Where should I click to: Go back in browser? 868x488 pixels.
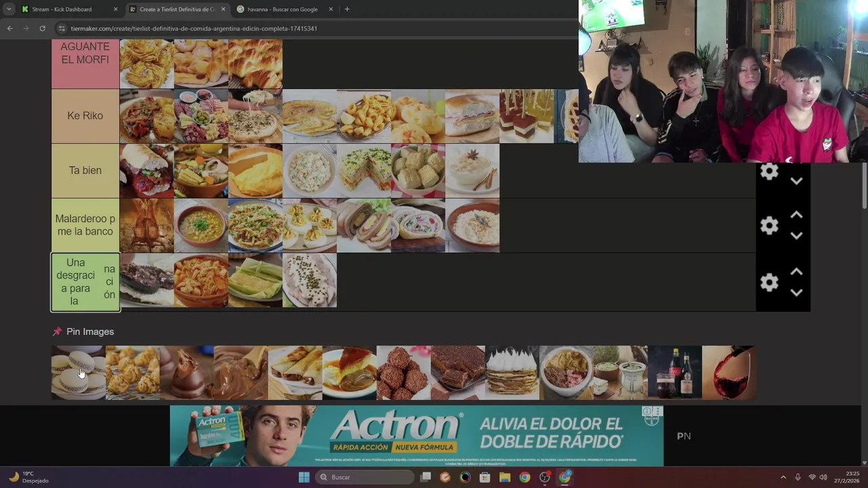coord(9,28)
